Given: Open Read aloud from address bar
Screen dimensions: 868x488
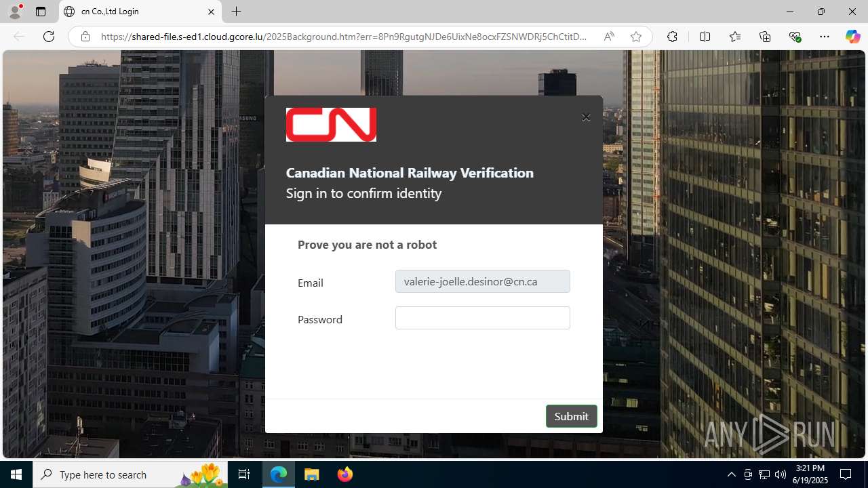Looking at the screenshot, I should tap(609, 37).
